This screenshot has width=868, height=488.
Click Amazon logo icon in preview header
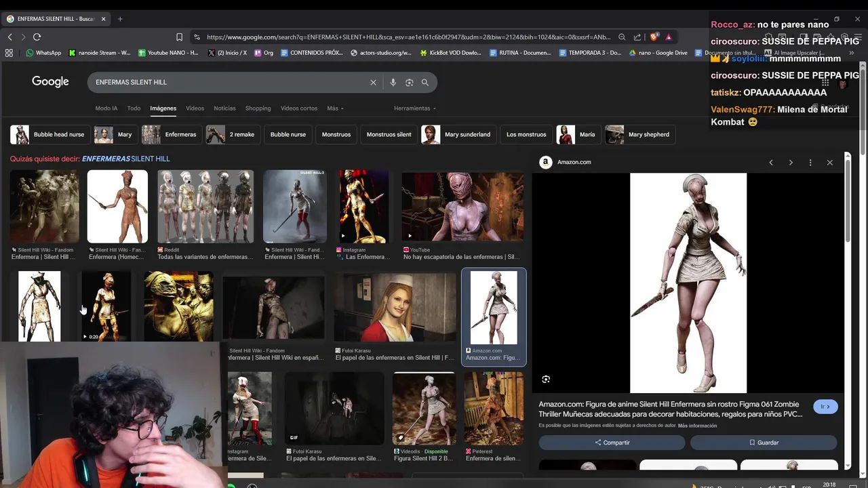click(545, 162)
